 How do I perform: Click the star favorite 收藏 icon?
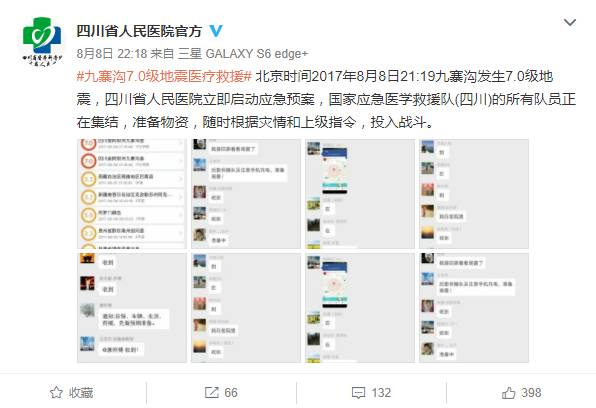coord(56,392)
